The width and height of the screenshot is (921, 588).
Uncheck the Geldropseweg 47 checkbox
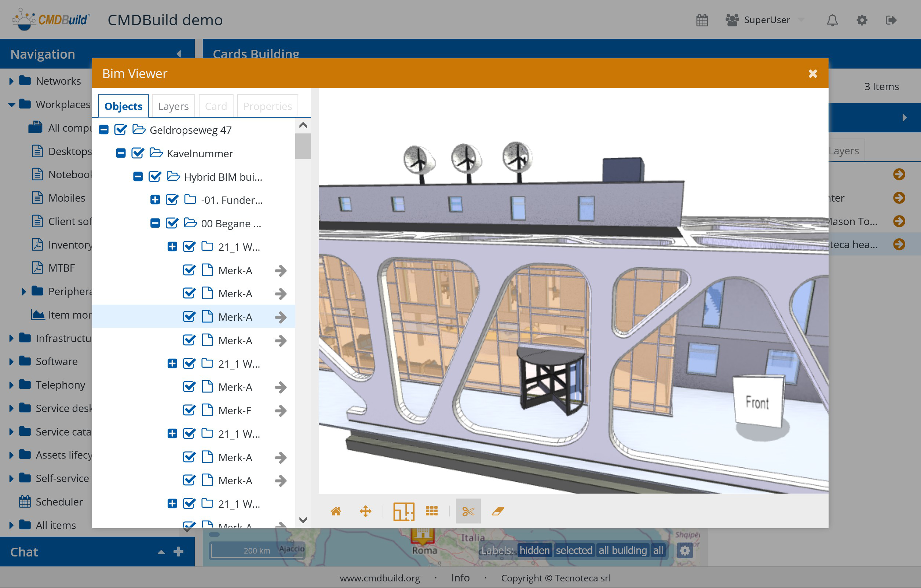120,130
